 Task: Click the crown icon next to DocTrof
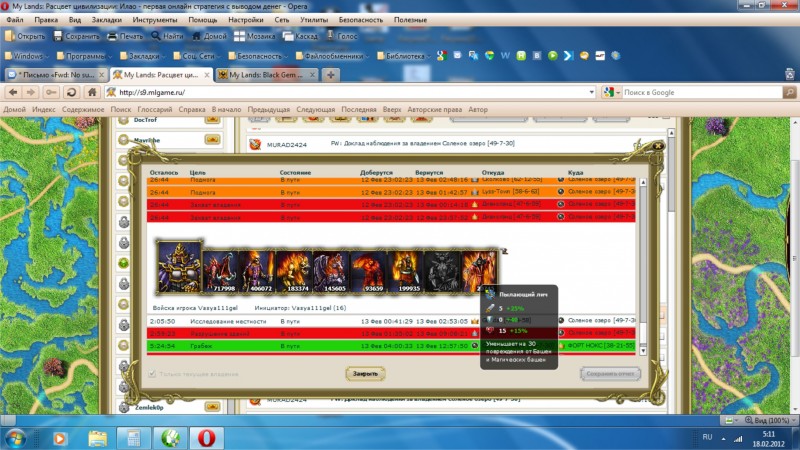click(212, 120)
